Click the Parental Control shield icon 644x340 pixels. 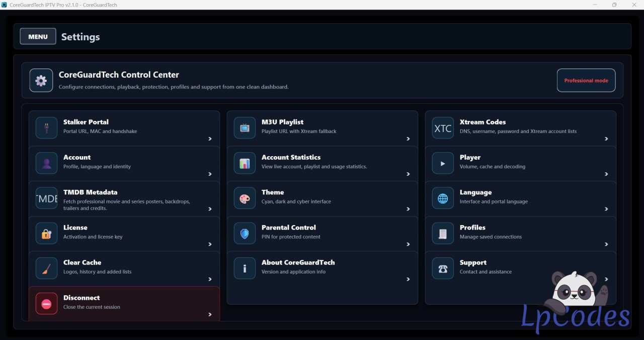(245, 234)
